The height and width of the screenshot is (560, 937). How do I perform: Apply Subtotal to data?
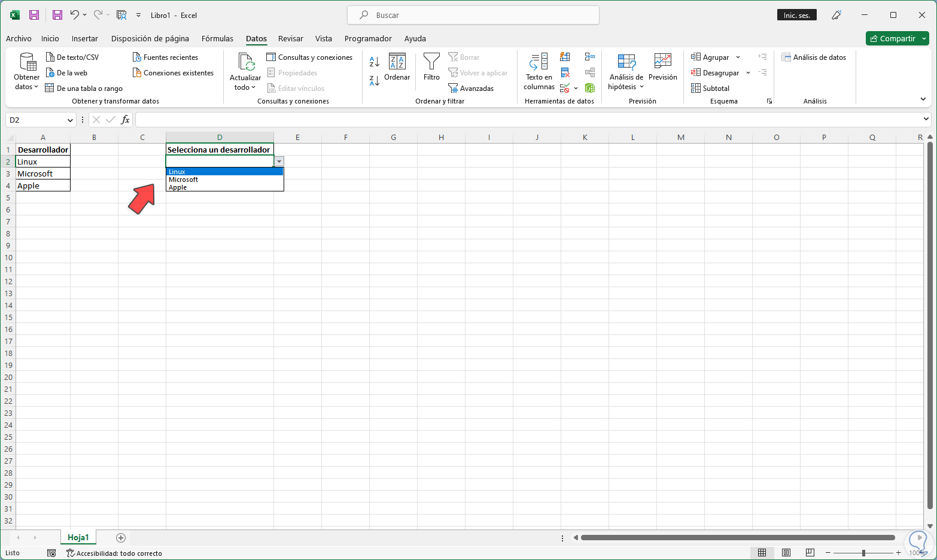point(710,89)
